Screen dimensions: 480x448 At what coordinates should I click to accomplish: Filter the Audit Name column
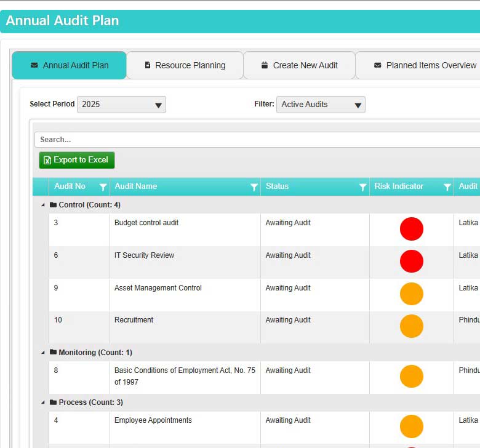point(254,187)
